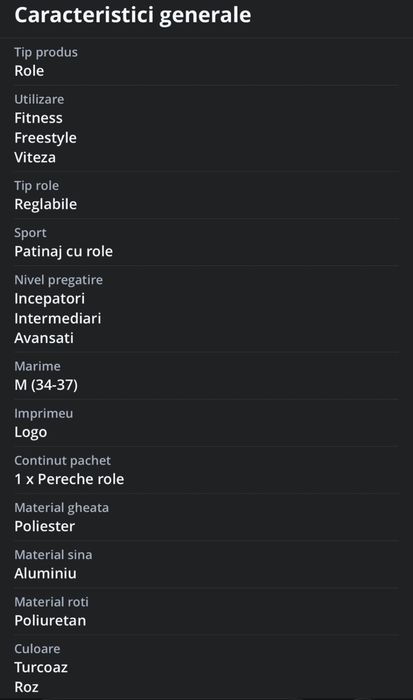Click the Nivel pregatire label
Viewport: 413px width, 700px height.
click(x=58, y=280)
